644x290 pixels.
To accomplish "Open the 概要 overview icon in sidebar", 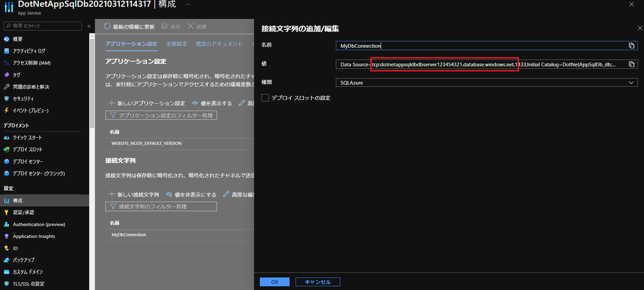I will (7, 39).
